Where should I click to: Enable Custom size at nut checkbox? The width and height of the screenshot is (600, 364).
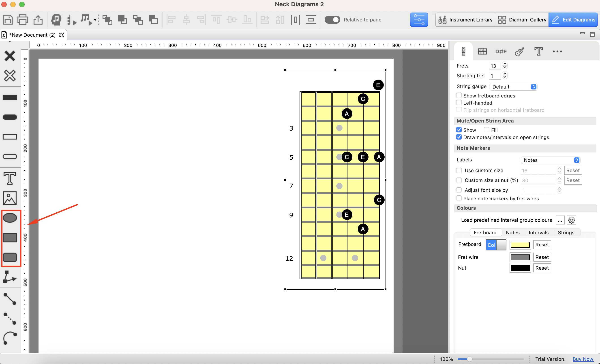(459, 180)
